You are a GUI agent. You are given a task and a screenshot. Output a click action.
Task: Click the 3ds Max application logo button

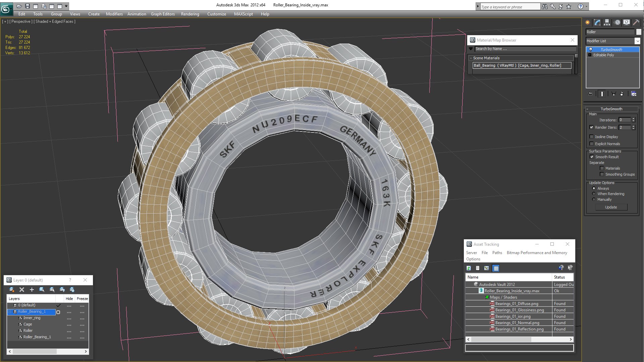click(x=6, y=9)
